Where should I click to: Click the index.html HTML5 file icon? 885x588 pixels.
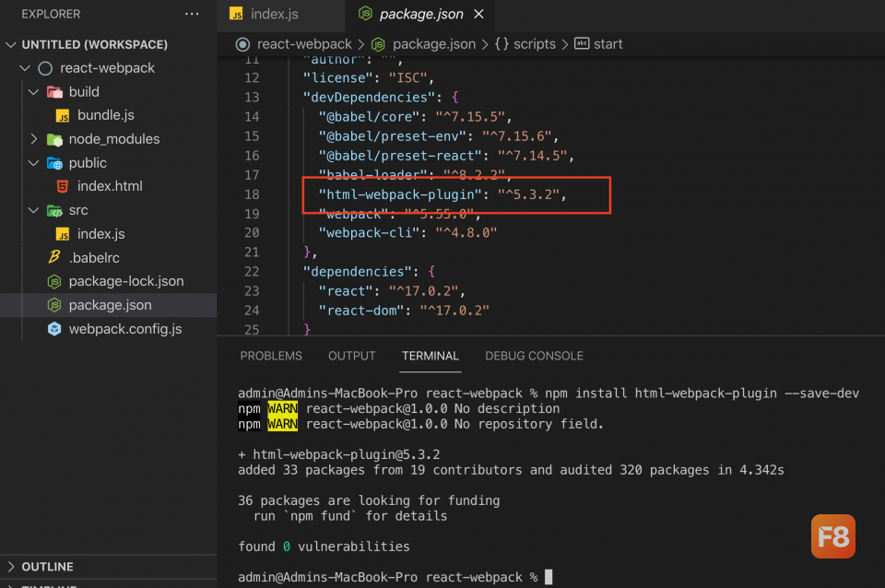click(63, 186)
